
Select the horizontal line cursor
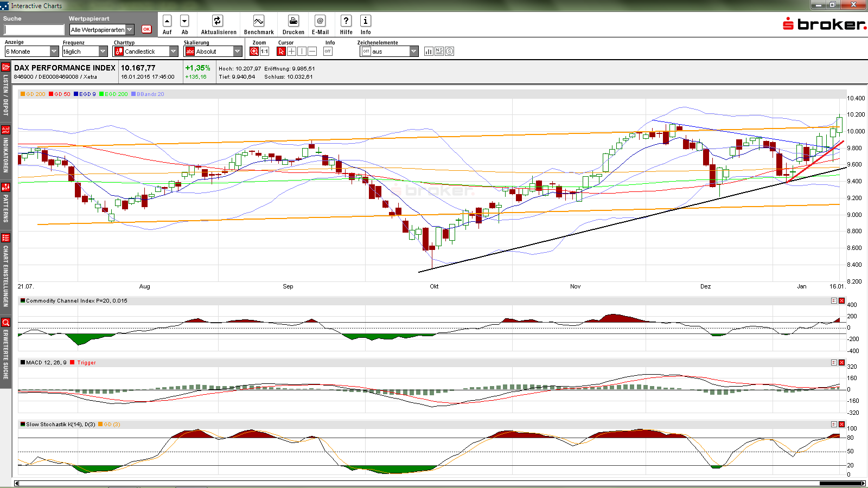(x=312, y=52)
